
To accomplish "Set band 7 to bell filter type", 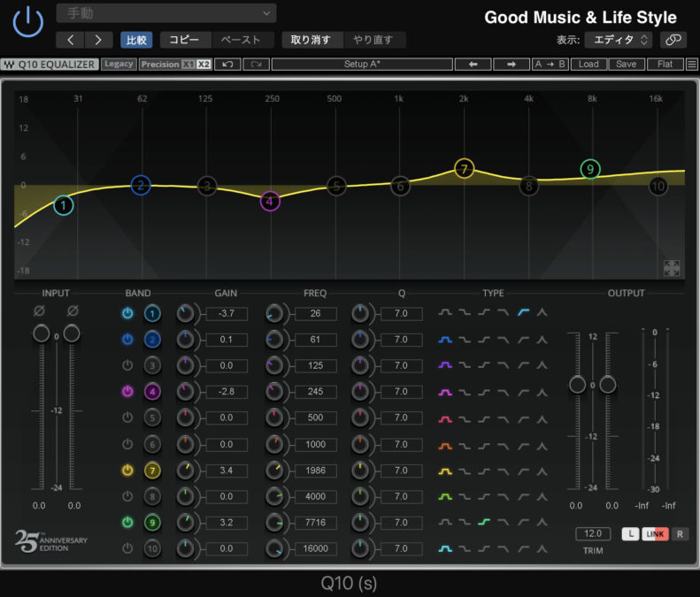I will point(445,471).
